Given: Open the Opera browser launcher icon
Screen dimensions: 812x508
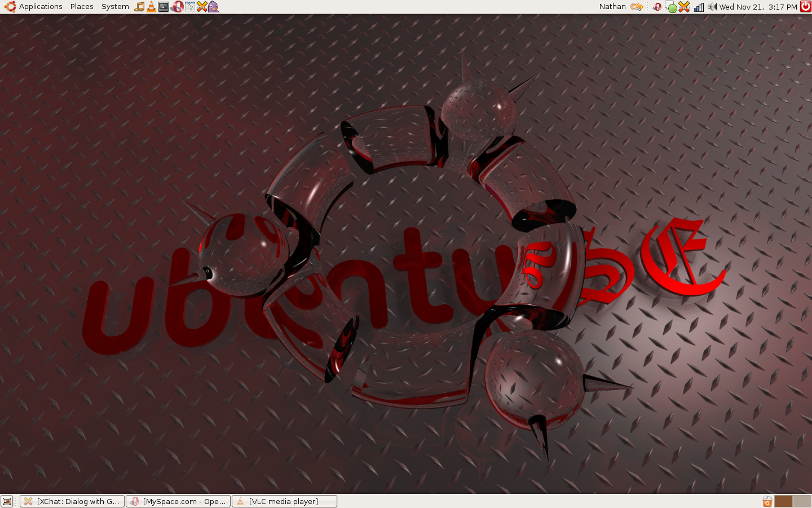Looking at the screenshot, I should [177, 7].
